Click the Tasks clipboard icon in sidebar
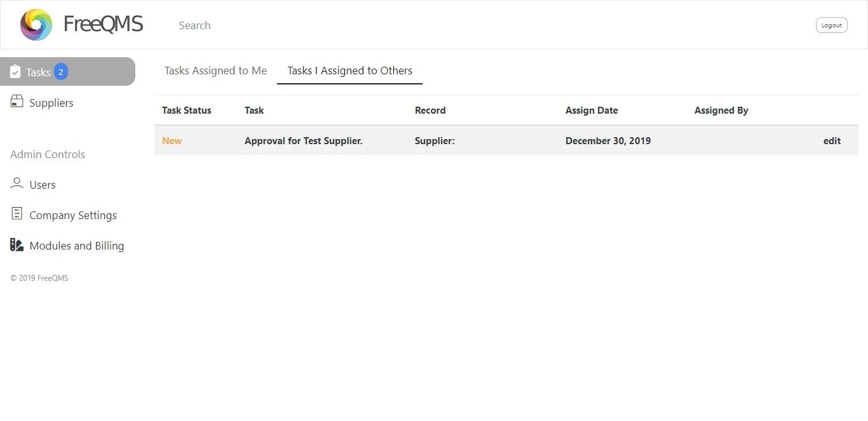 pyautogui.click(x=15, y=72)
